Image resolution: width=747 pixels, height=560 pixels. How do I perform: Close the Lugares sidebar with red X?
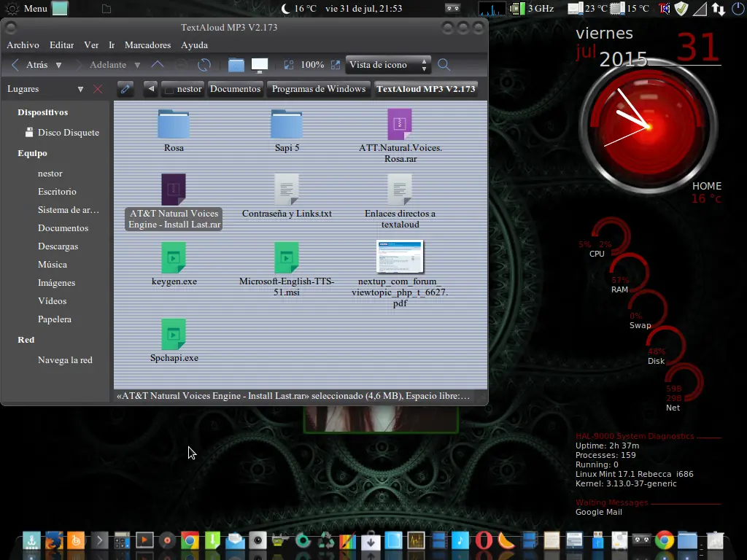pos(98,89)
